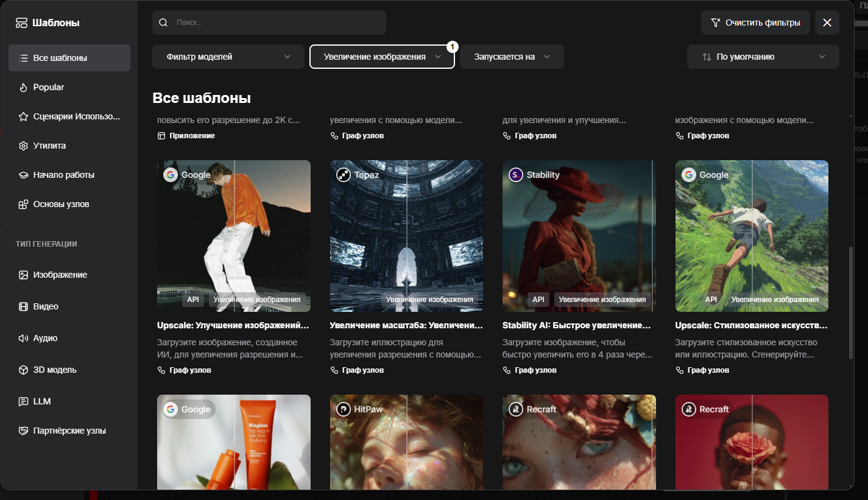Click the gear icon next to Утилита

coord(23,146)
